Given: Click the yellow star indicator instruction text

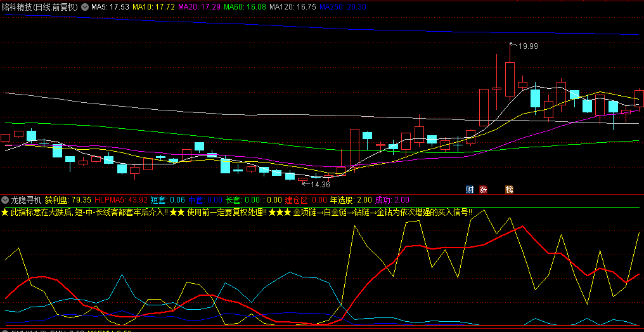Looking at the screenshot, I should point(236,212).
